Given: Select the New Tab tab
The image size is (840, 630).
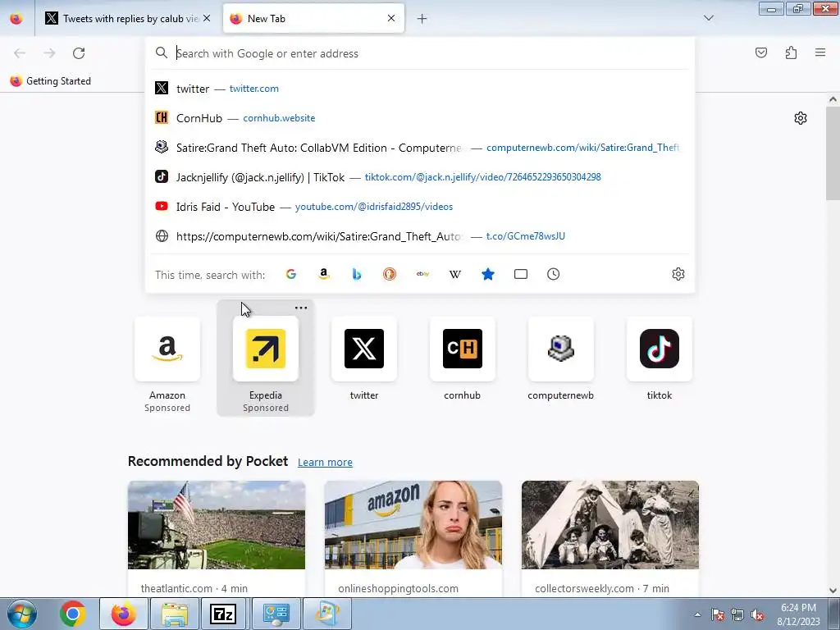Looking at the screenshot, I should (x=313, y=18).
